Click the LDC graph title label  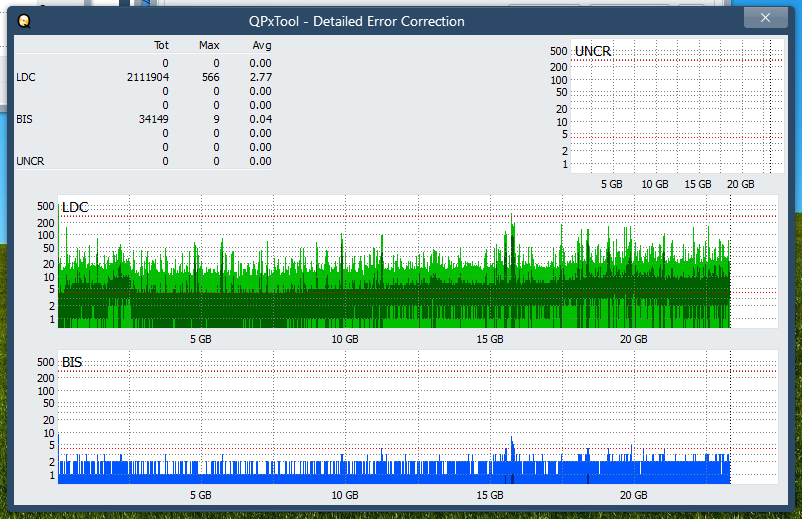pyautogui.click(x=75, y=207)
